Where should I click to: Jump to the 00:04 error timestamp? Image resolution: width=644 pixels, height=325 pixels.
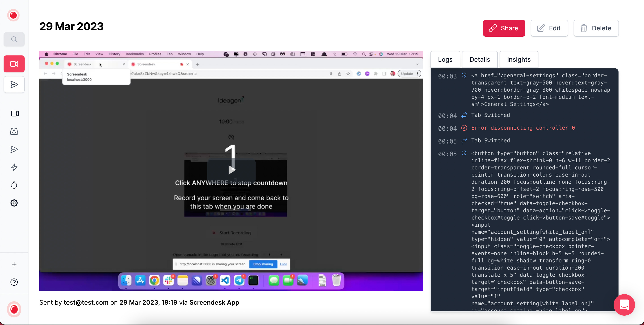point(447,129)
